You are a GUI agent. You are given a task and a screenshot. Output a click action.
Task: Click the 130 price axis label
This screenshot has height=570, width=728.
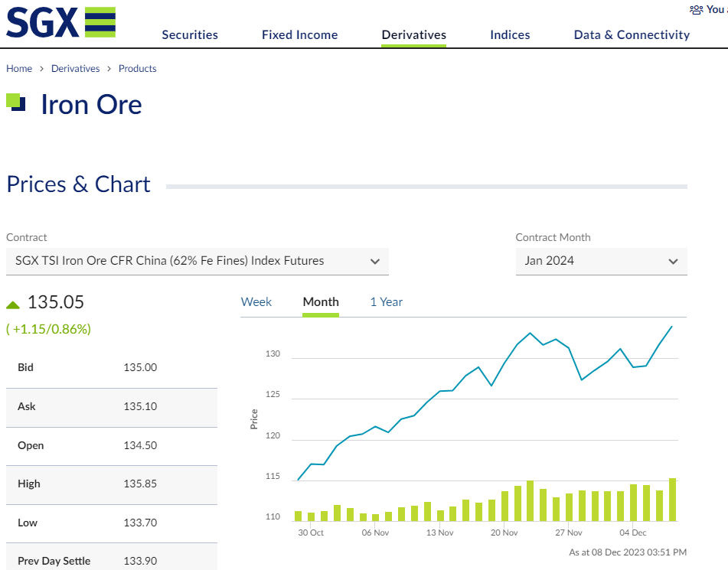pyautogui.click(x=273, y=353)
